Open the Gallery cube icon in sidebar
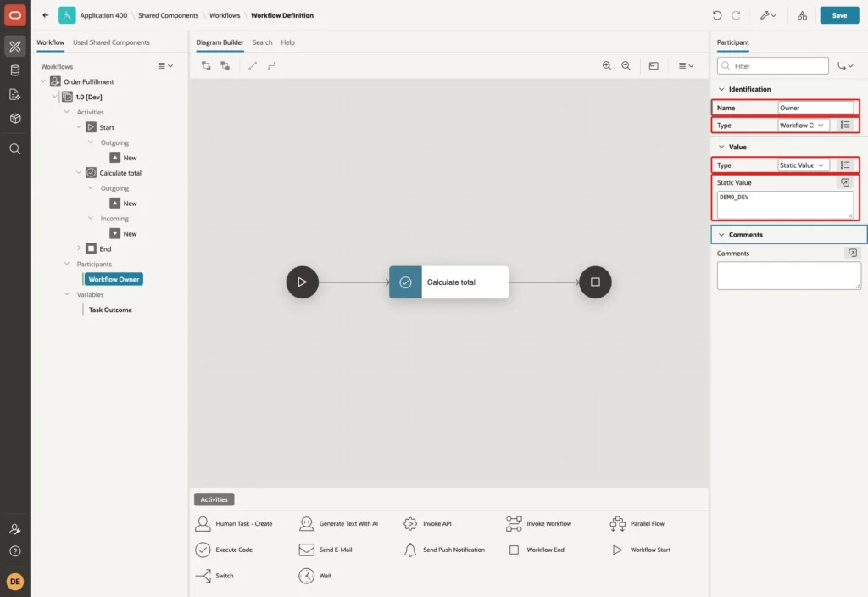 [15, 118]
